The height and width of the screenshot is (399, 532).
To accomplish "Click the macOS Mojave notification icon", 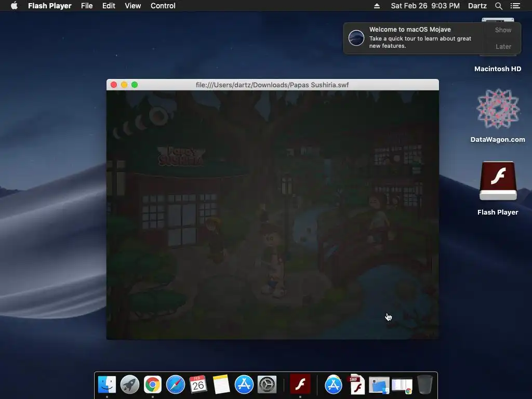I will pos(356,37).
